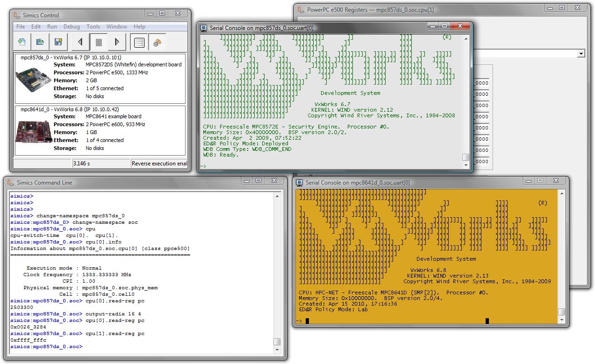Open the Run menu in Simics Control
This screenshot has height=364, width=595.
click(x=52, y=27)
